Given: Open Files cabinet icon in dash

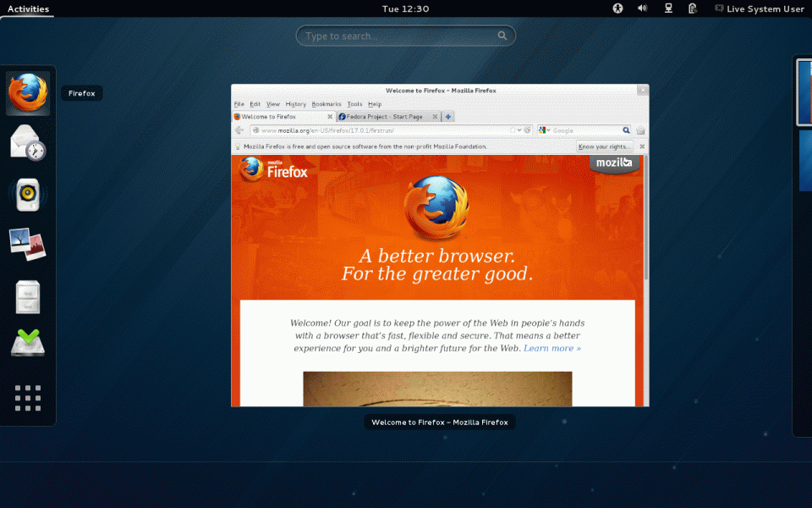Looking at the screenshot, I should (28, 297).
